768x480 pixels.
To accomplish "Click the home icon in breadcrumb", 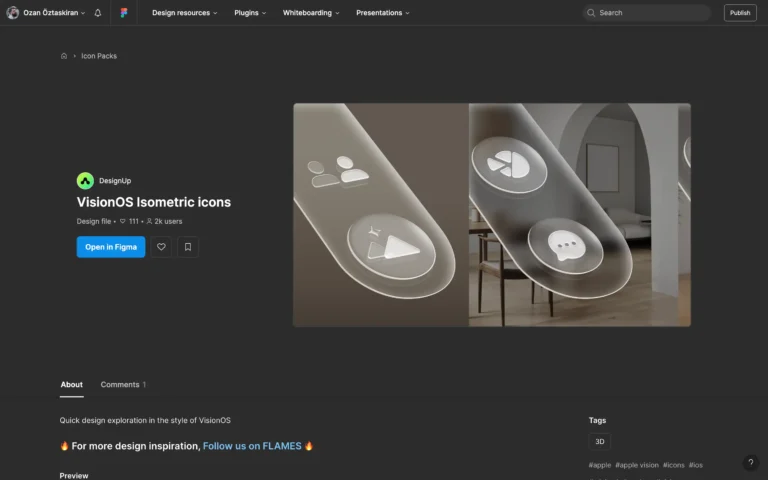I will click(64, 56).
